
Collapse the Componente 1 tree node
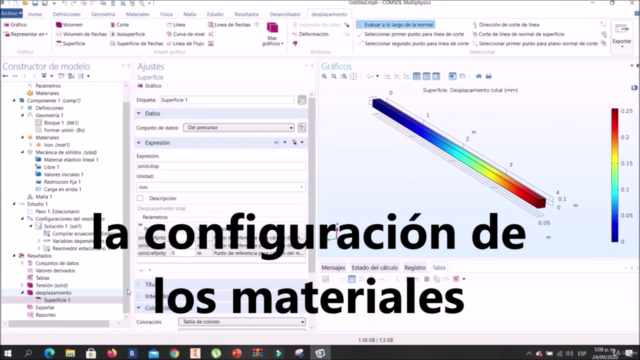pyautogui.click(x=14, y=101)
